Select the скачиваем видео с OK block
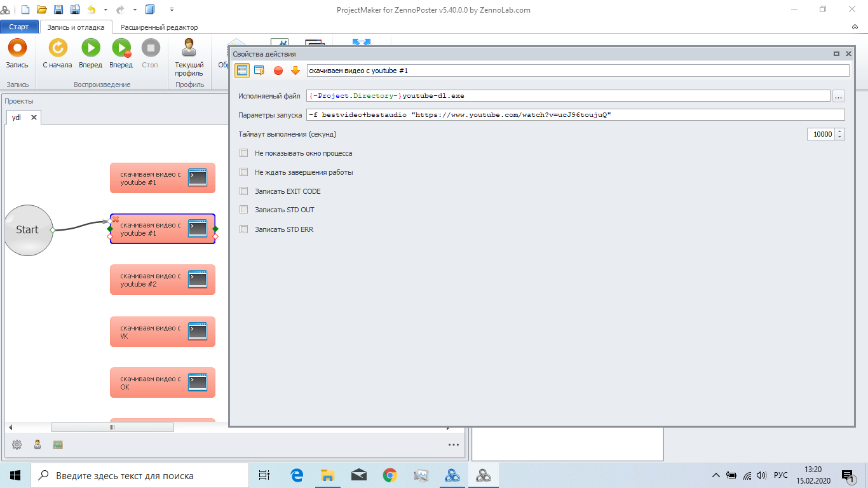 point(163,383)
